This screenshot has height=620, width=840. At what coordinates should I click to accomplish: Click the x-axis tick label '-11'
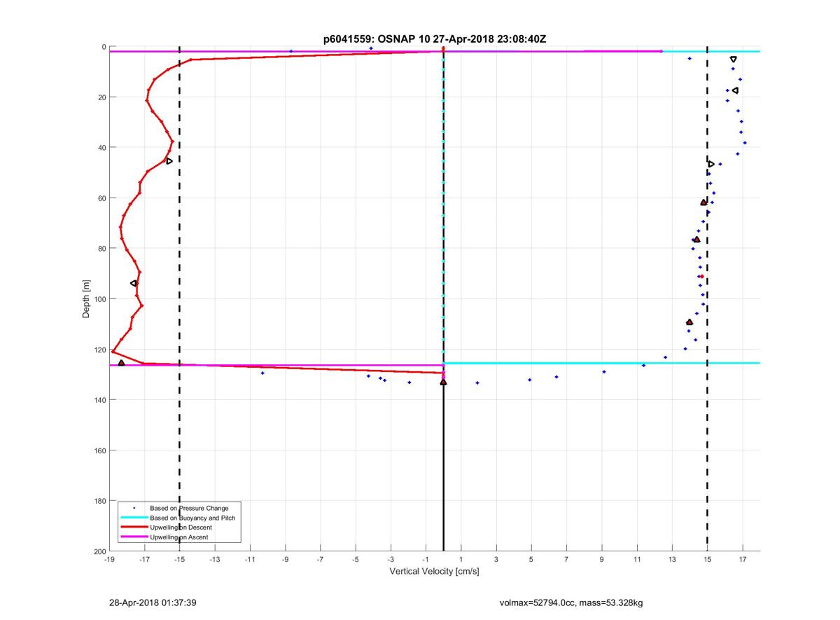point(250,559)
